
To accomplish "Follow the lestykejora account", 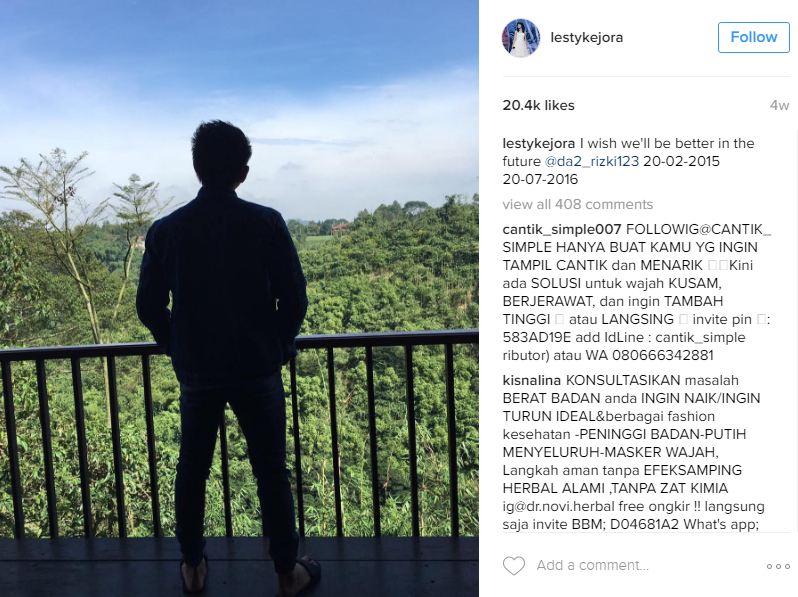I will [x=754, y=37].
